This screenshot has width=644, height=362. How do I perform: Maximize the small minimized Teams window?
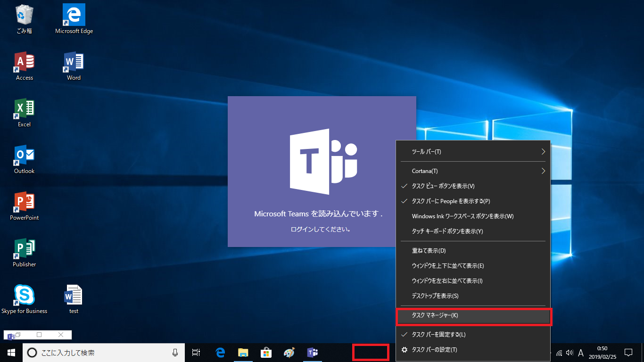39,335
